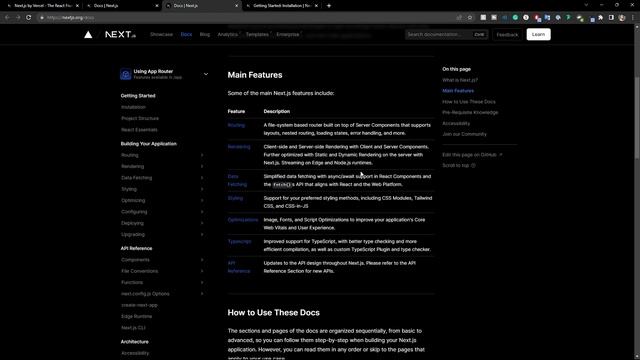The image size is (640, 360).
Task: Click the white Learn button
Action: [x=538, y=34]
